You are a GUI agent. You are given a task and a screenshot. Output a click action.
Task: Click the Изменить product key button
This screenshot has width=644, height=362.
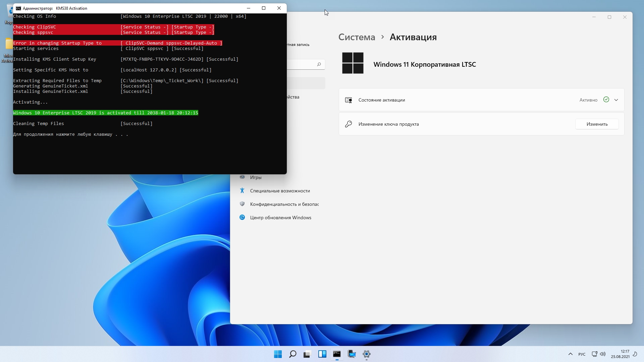[597, 124]
